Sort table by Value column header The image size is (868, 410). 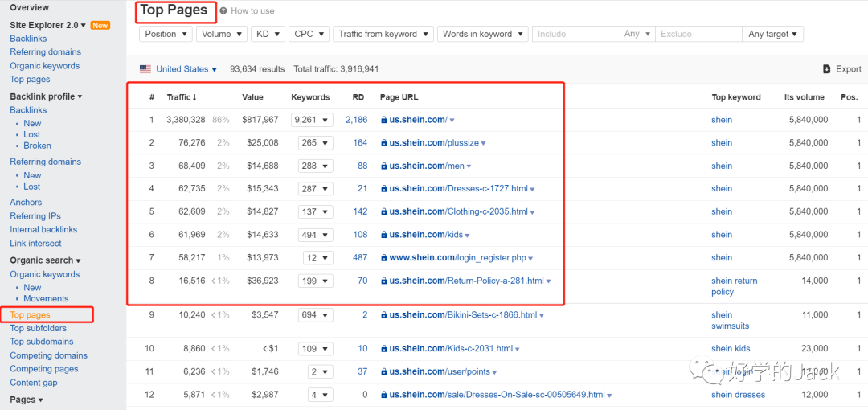tap(252, 97)
